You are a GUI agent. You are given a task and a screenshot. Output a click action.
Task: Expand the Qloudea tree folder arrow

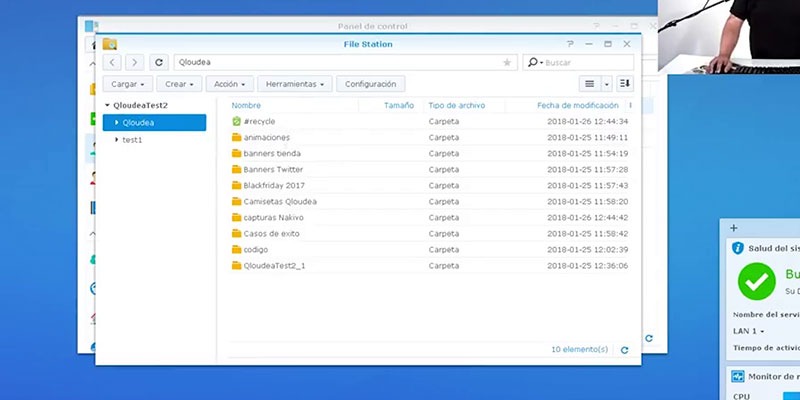click(116, 122)
